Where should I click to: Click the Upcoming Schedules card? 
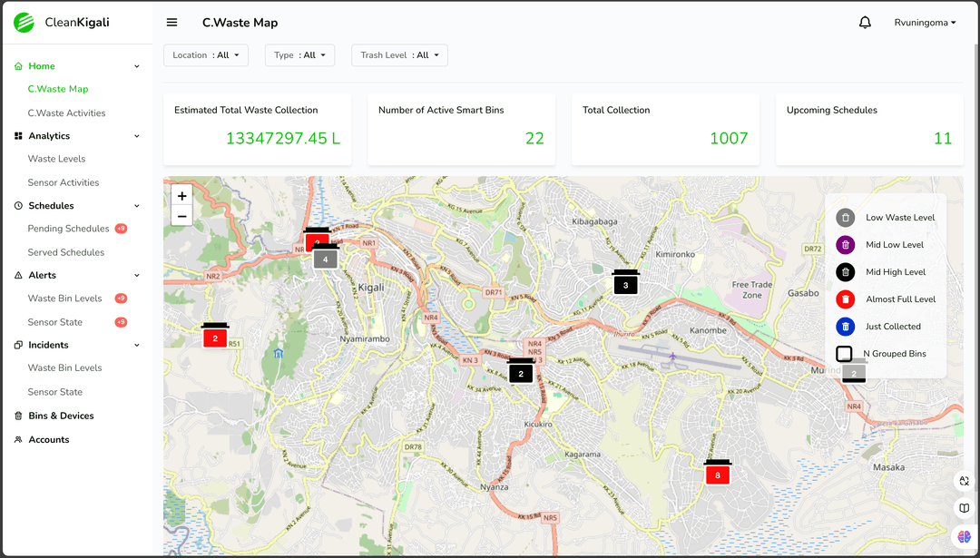click(869, 130)
